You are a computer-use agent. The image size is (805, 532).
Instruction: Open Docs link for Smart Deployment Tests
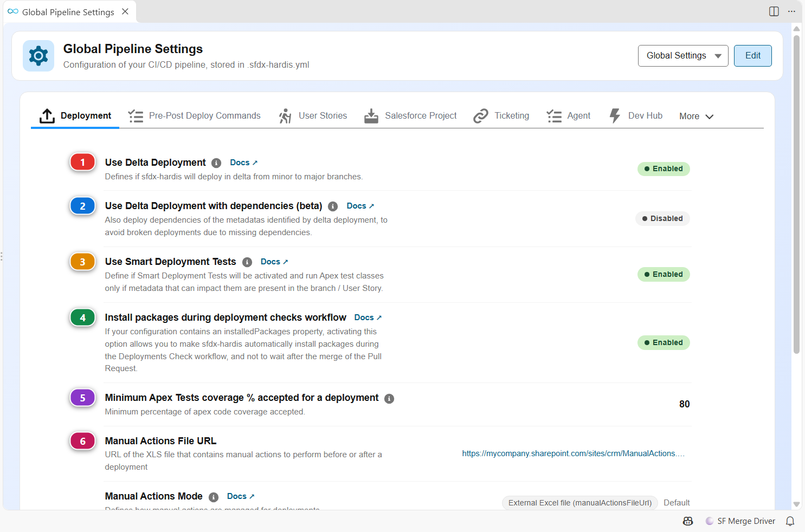click(274, 262)
